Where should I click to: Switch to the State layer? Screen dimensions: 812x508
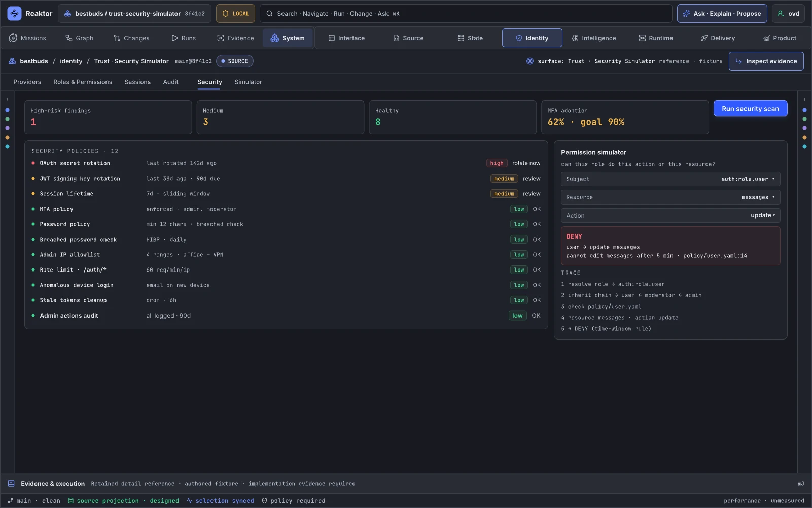click(470, 38)
